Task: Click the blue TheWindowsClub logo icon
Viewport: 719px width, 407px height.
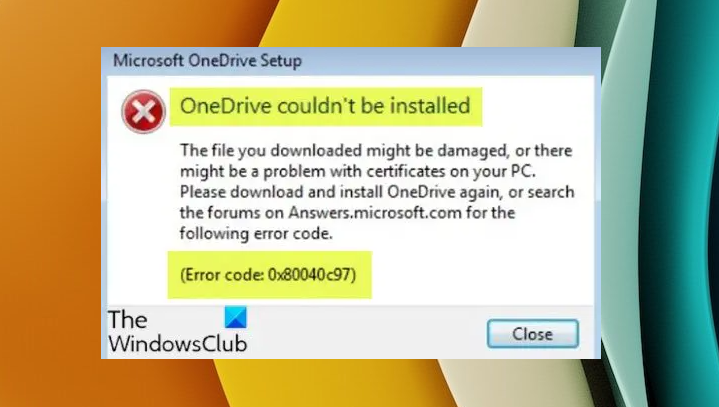Action: (x=236, y=317)
